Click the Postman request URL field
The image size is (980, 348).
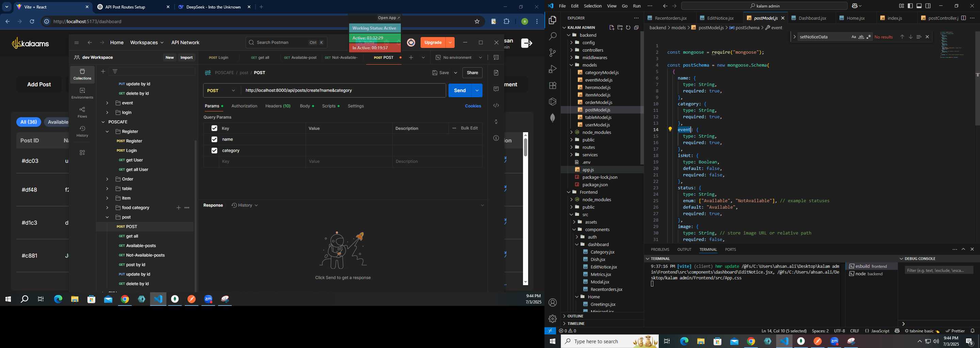point(344,90)
